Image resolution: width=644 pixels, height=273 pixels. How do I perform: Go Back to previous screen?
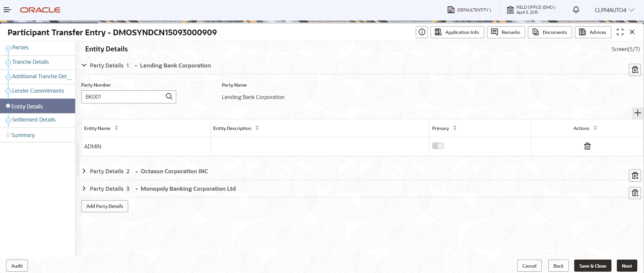558,266
